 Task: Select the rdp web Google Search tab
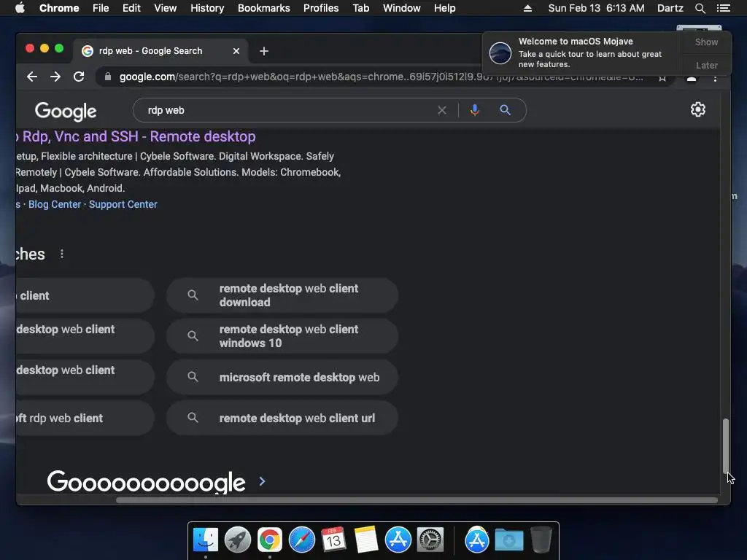click(x=160, y=51)
